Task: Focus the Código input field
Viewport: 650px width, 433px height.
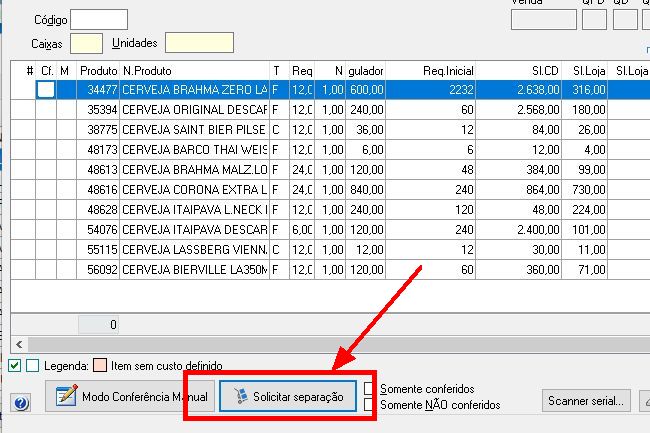Action: click(x=99, y=19)
